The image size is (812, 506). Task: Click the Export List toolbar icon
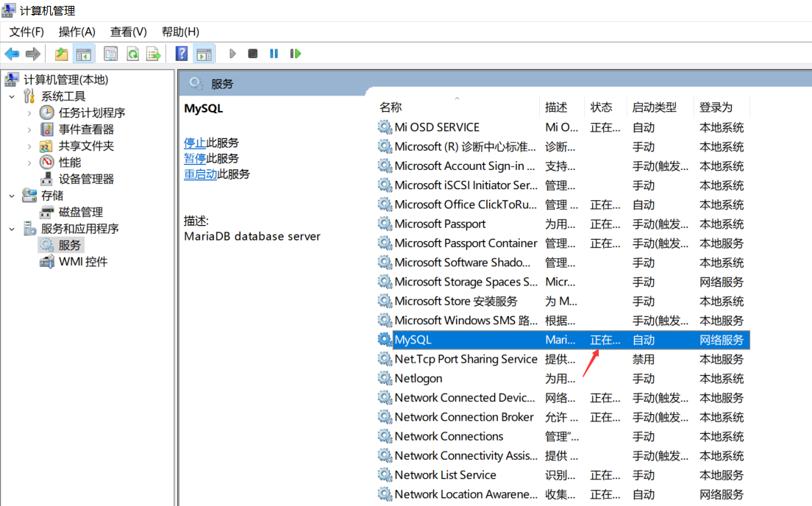coord(153,54)
